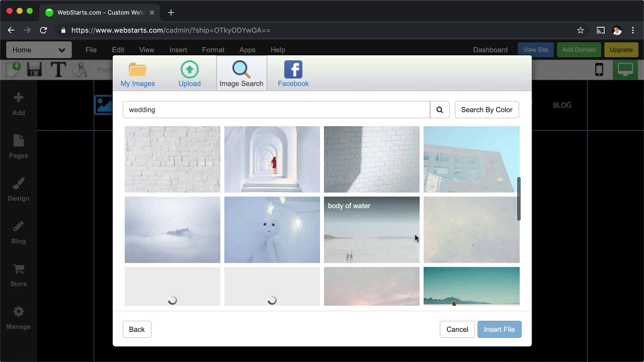
Task: Switch to mobile phone view
Action: [599, 69]
